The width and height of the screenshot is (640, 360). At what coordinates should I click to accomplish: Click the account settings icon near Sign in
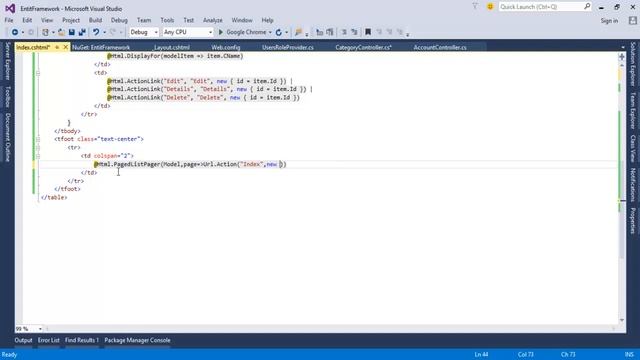coord(632,20)
